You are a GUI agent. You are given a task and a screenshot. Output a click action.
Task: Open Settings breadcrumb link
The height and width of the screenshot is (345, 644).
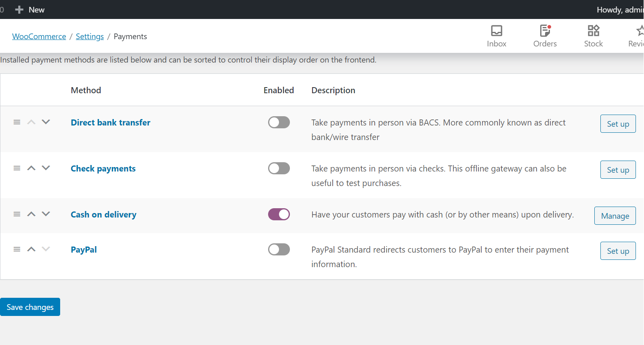click(x=90, y=36)
